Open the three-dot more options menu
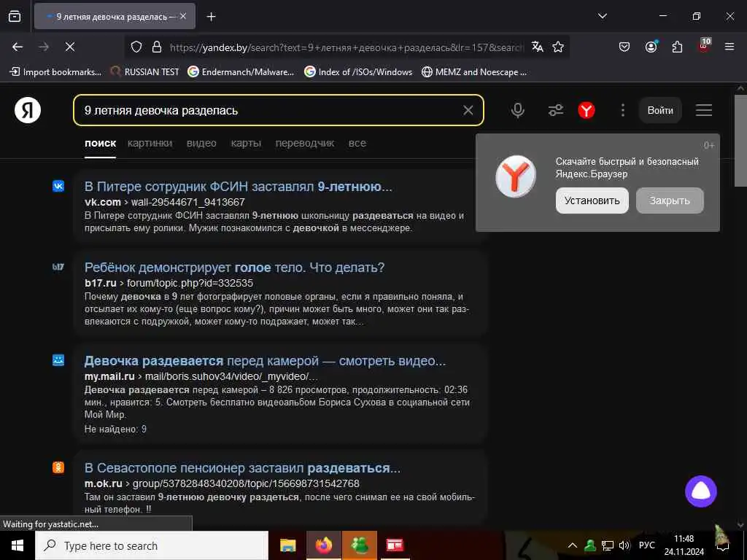This screenshot has width=747, height=560. [622, 110]
